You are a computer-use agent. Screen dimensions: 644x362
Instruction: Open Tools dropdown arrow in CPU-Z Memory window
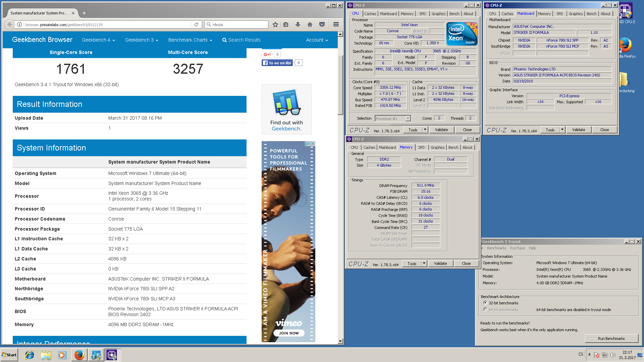coord(424,263)
